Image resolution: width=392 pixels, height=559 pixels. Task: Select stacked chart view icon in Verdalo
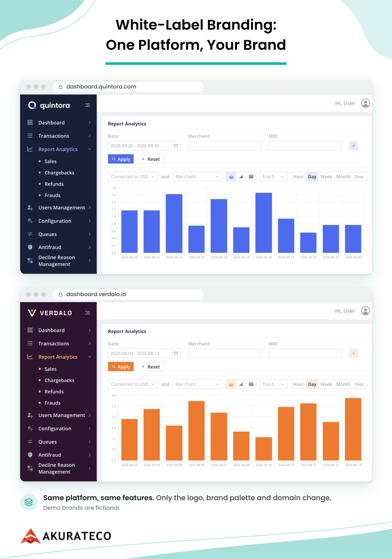[241, 384]
